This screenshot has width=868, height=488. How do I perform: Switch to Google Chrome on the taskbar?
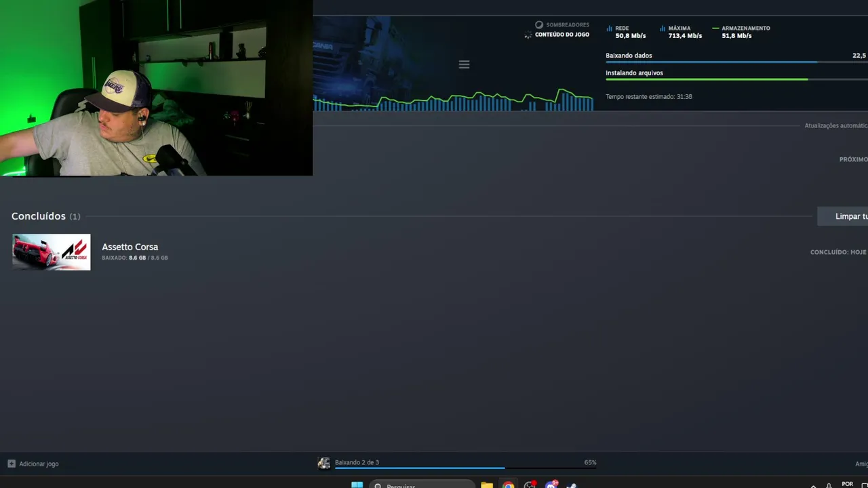click(509, 485)
